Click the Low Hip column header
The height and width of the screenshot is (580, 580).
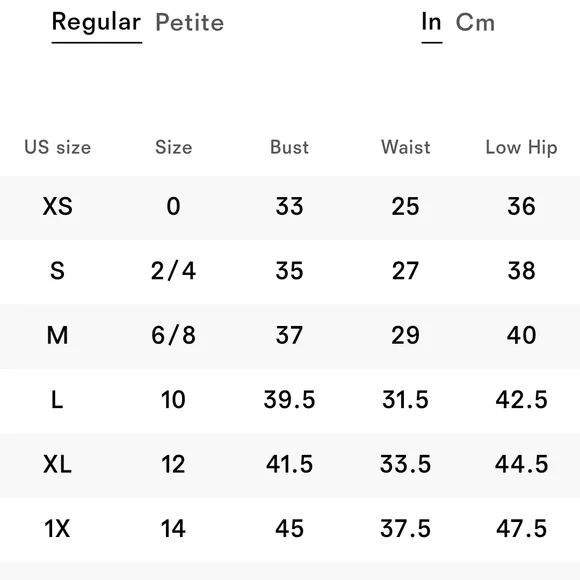pyautogui.click(x=521, y=148)
